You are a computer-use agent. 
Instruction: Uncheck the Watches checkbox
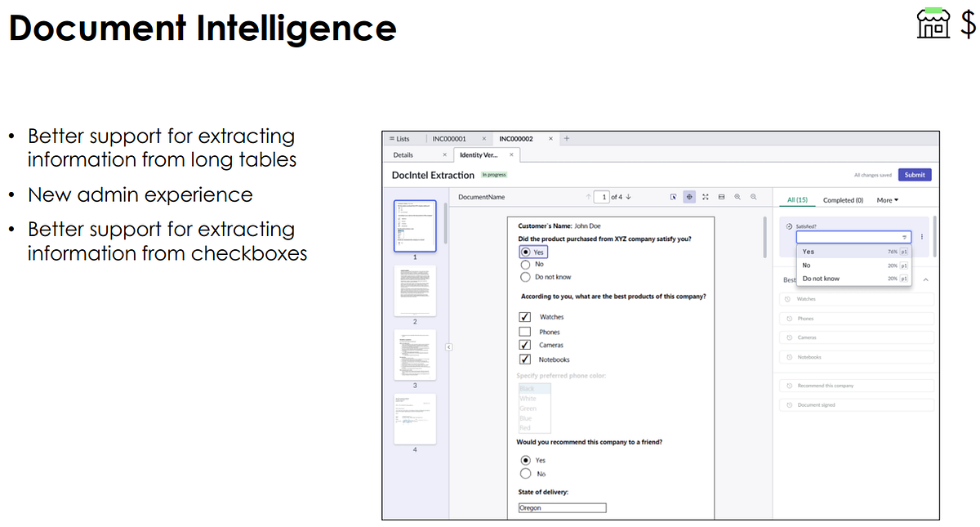tap(524, 316)
